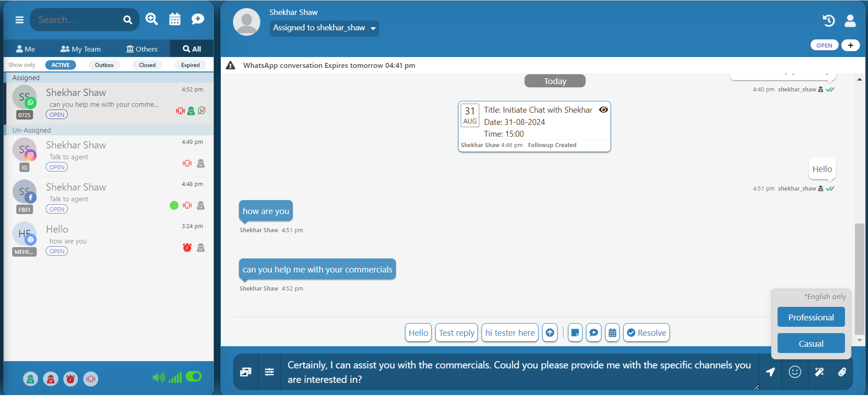The image size is (868, 396).
Task: Click the eye icon on followup card
Action: pyautogui.click(x=603, y=110)
